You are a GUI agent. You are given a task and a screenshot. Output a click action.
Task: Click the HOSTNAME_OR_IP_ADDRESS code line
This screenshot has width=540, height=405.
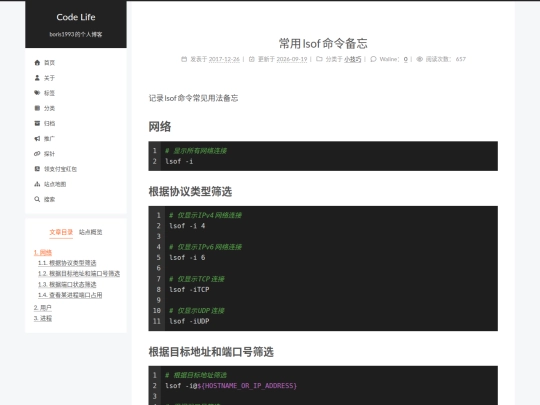pos(231,386)
